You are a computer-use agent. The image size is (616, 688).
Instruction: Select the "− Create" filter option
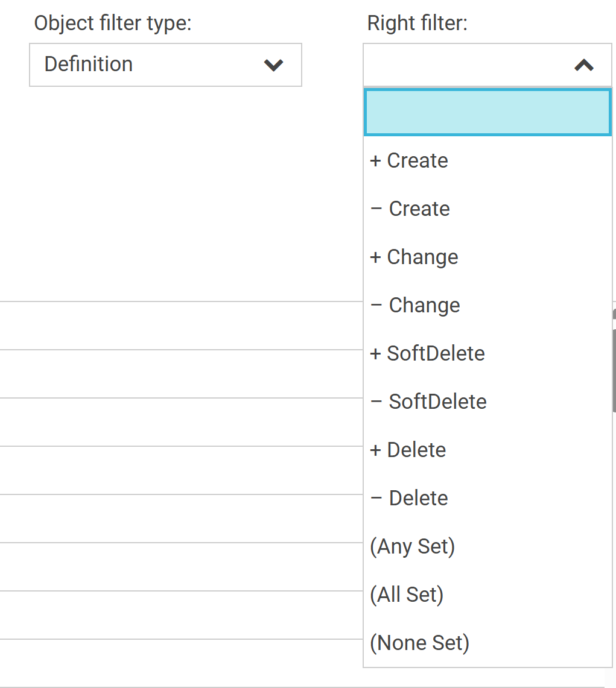pos(410,209)
